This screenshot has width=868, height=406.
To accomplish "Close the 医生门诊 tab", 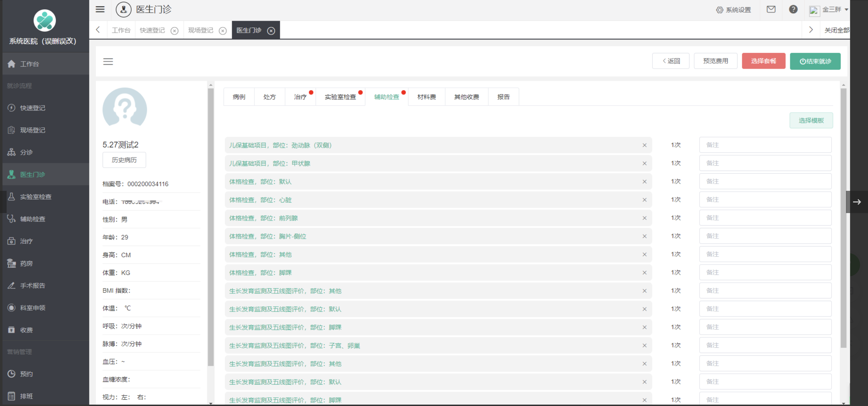I will 271,31.
